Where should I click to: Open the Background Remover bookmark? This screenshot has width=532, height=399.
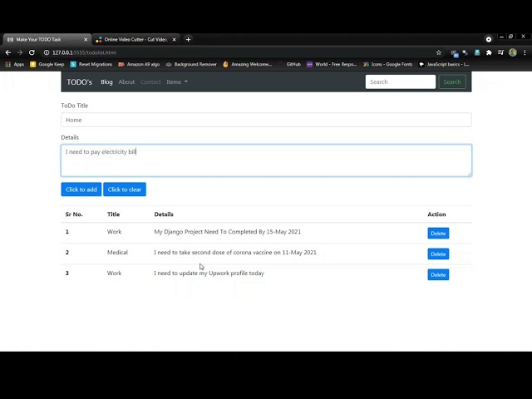point(191,65)
